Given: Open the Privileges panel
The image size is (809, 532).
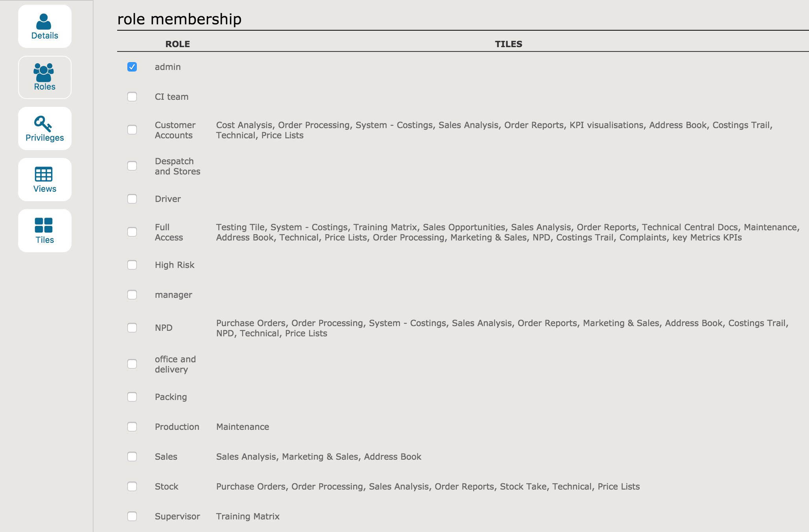Looking at the screenshot, I should pos(44,128).
